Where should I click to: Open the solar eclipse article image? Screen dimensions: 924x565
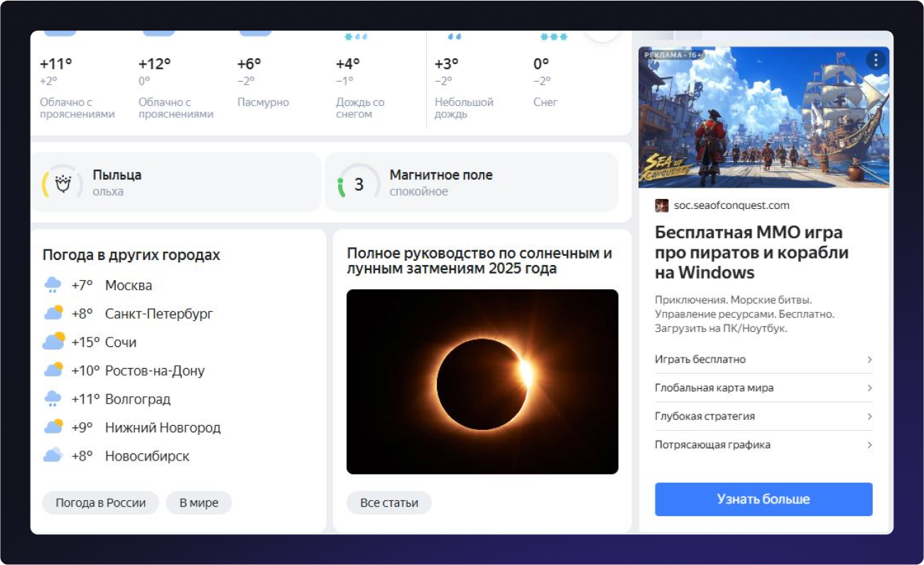click(482, 382)
